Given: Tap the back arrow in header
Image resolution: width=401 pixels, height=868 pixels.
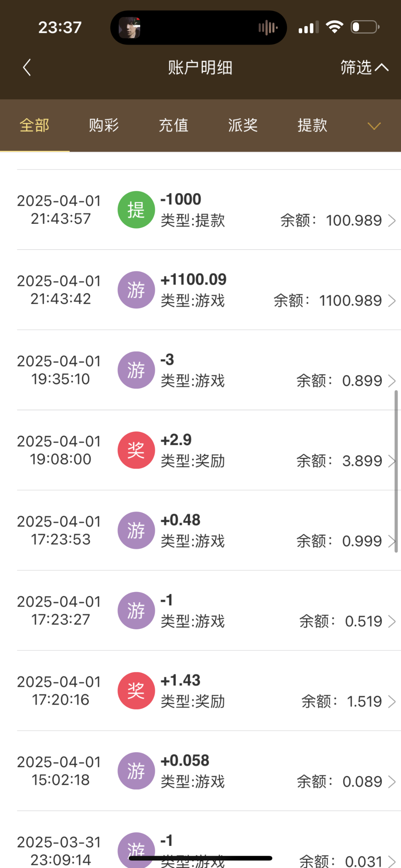Looking at the screenshot, I should tap(27, 68).
